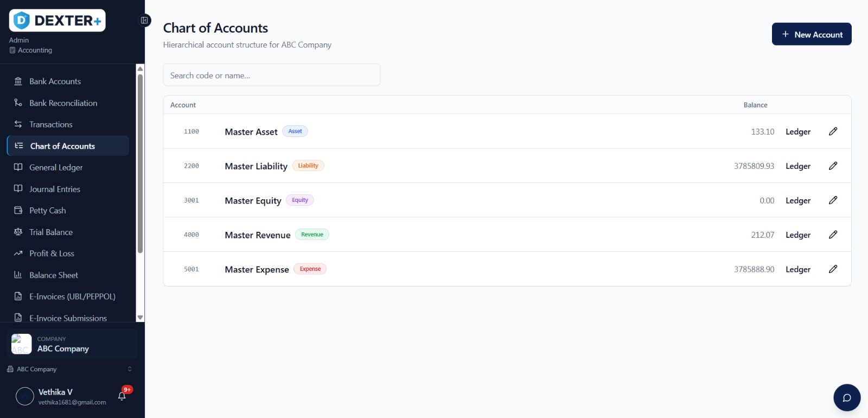Viewport: 868px width, 418px height.
Task: Select Chart of Accounts menu item
Action: click(68, 146)
